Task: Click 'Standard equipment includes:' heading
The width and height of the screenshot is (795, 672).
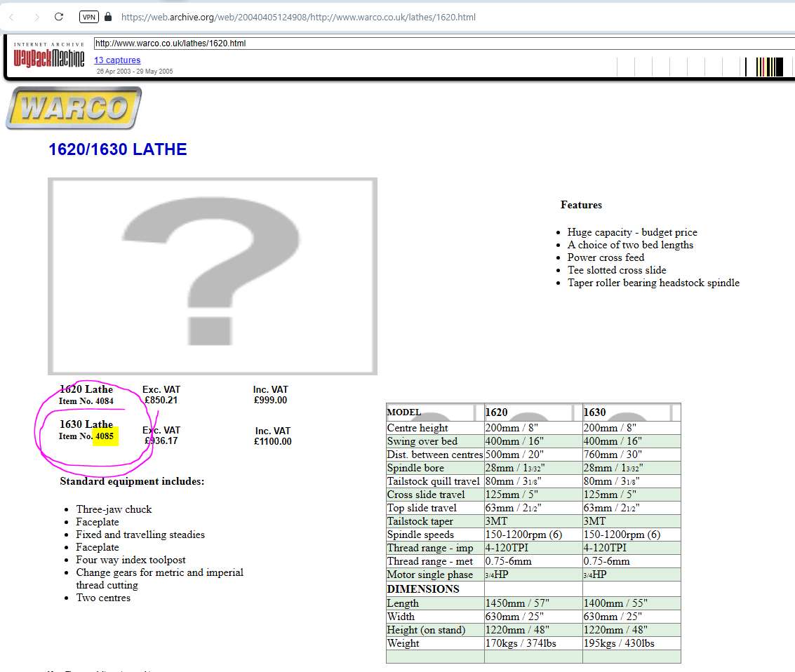Action: pos(132,481)
